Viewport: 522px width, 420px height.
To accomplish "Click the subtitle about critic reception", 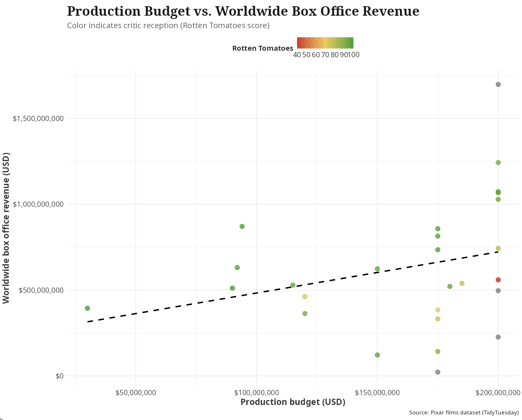I will (168, 26).
